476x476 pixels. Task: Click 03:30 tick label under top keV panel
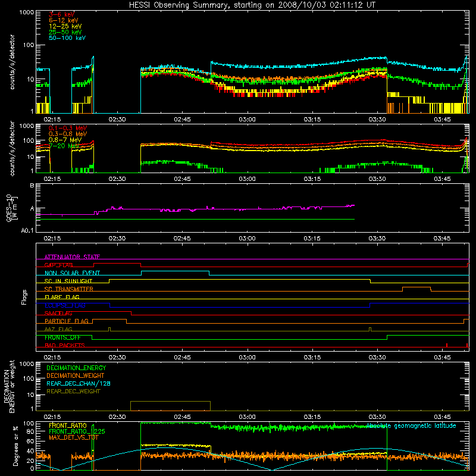pyautogui.click(x=377, y=120)
